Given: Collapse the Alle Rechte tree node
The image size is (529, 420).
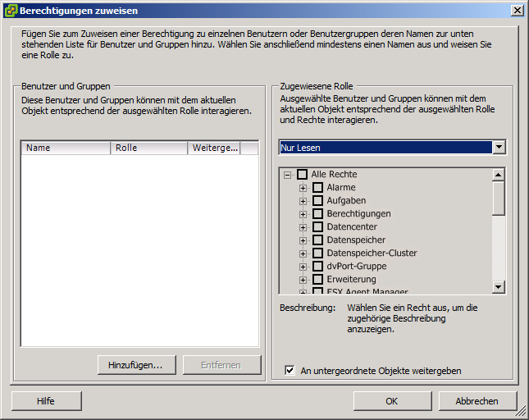Looking at the screenshot, I should (x=287, y=175).
